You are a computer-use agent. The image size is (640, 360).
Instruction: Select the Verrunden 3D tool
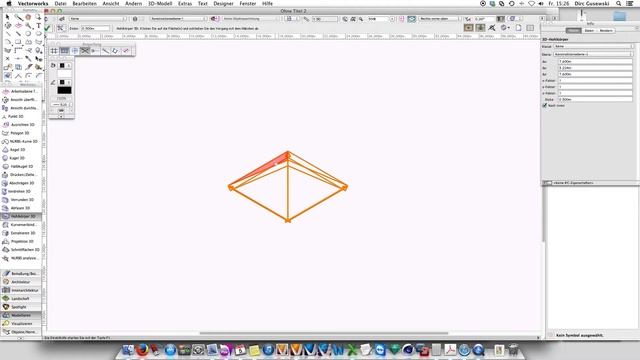click(21, 200)
